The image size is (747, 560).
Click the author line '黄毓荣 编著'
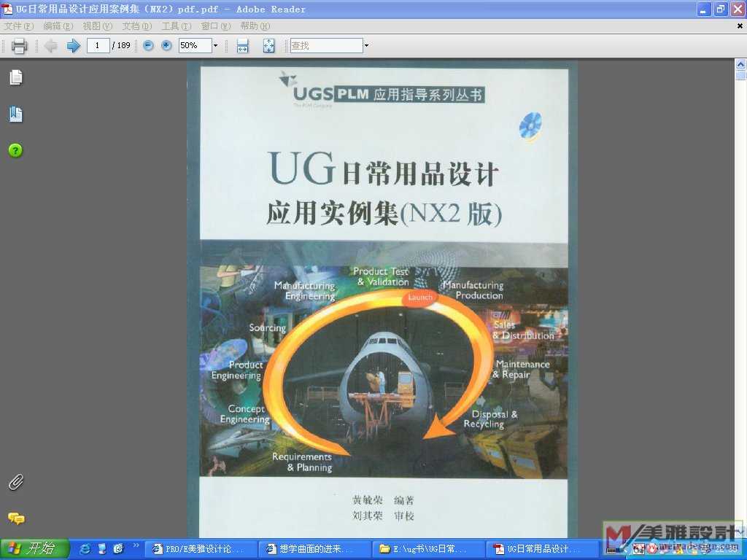pos(384,500)
